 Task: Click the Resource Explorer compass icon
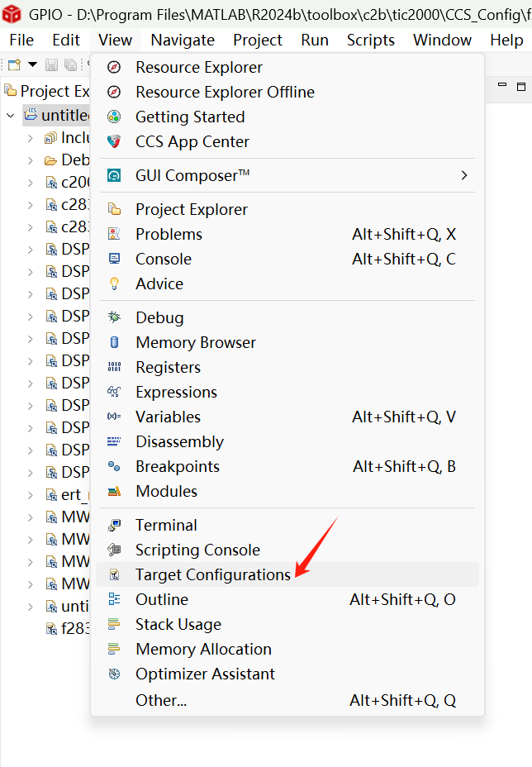click(x=114, y=67)
